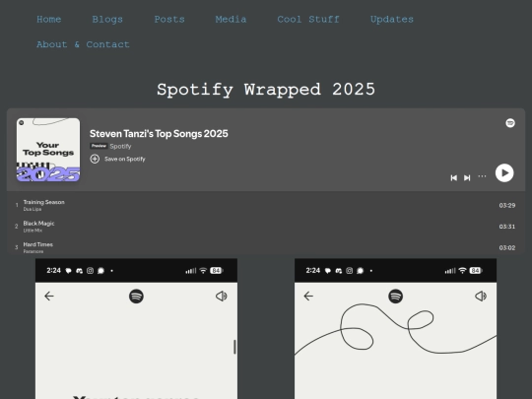Image resolution: width=532 pixels, height=399 pixels.
Task: Select track Black Magic by Little Mix
Action: coord(266,227)
